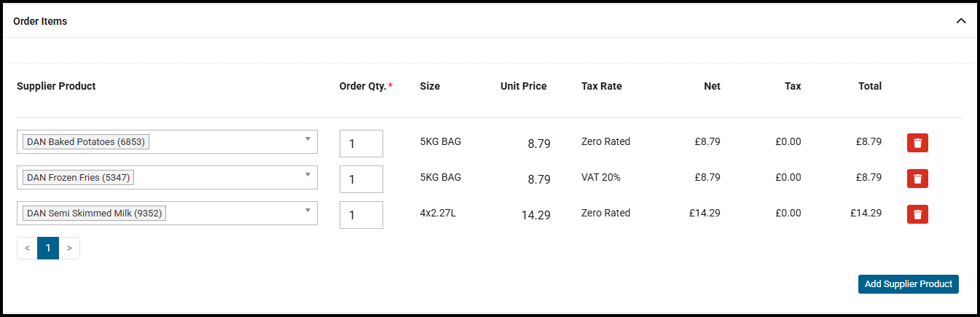
Task: Open the DAN Frozen Fries product dropdown
Action: click(x=167, y=178)
